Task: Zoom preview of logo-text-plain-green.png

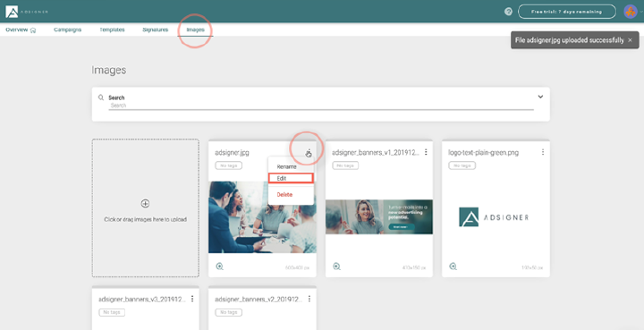Action: (x=453, y=267)
